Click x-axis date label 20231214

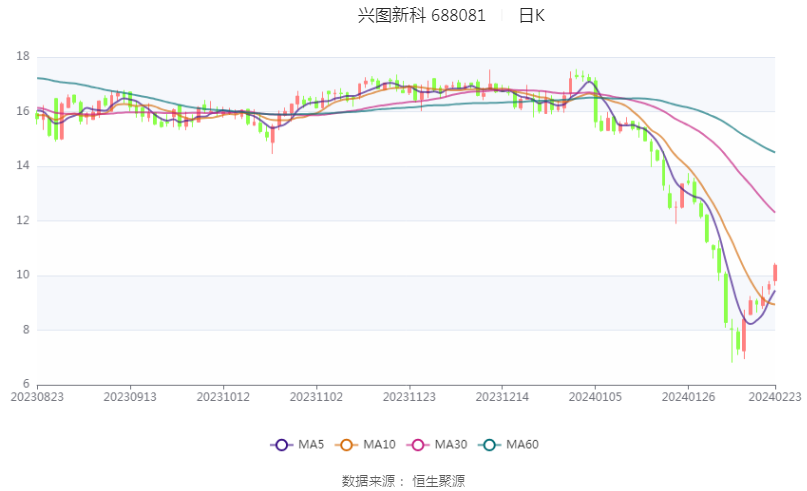click(502, 397)
